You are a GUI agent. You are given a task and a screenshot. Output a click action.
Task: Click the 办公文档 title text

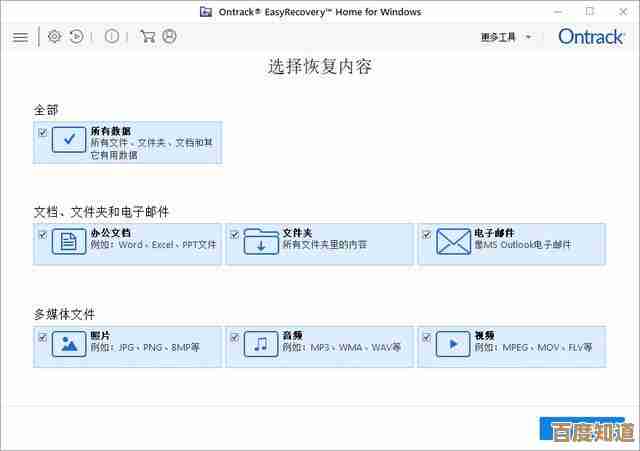[111, 233]
